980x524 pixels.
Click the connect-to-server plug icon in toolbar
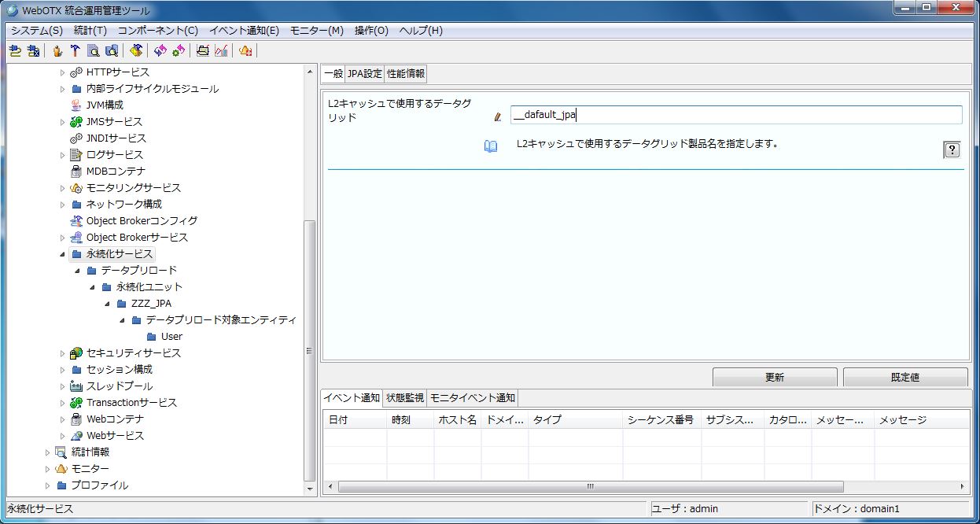click(x=15, y=51)
